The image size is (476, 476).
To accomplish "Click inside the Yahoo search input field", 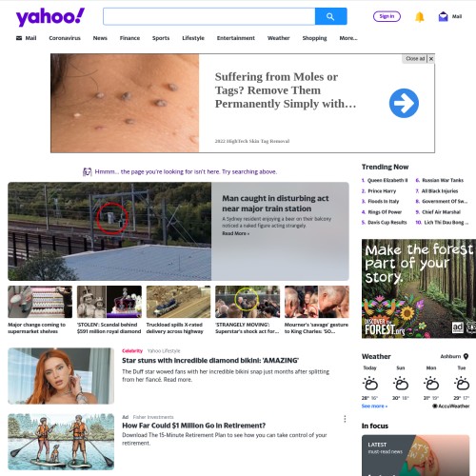I will coord(209,16).
